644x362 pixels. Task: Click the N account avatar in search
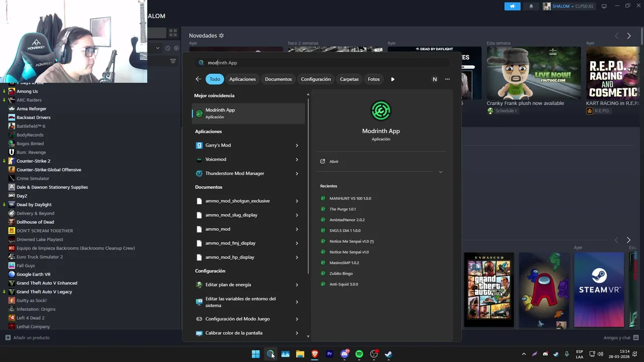(x=435, y=79)
